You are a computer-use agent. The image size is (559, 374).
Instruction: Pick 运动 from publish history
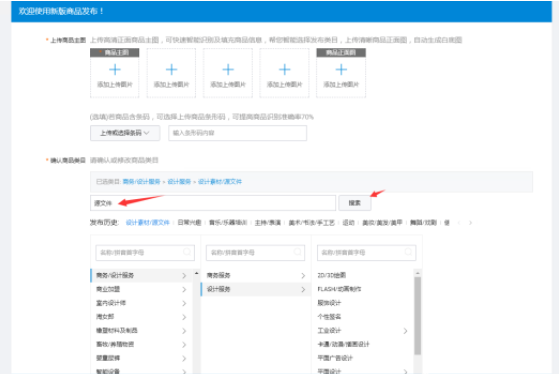(348, 222)
